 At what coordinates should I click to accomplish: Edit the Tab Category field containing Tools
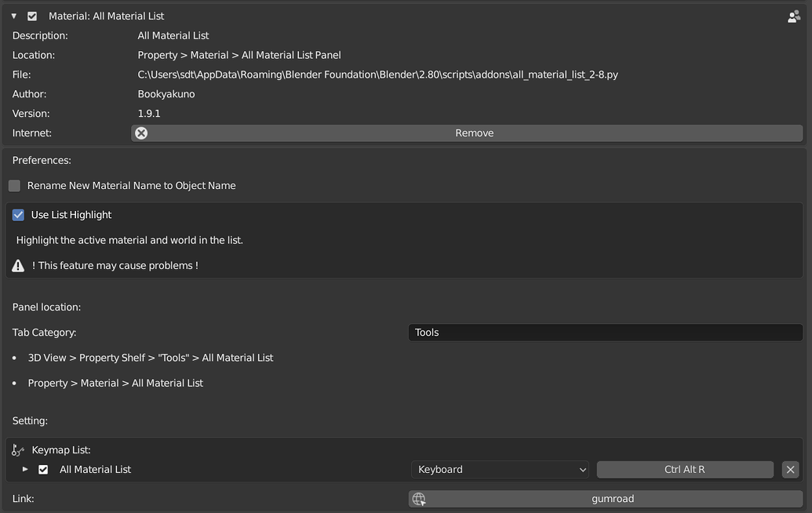coord(606,333)
